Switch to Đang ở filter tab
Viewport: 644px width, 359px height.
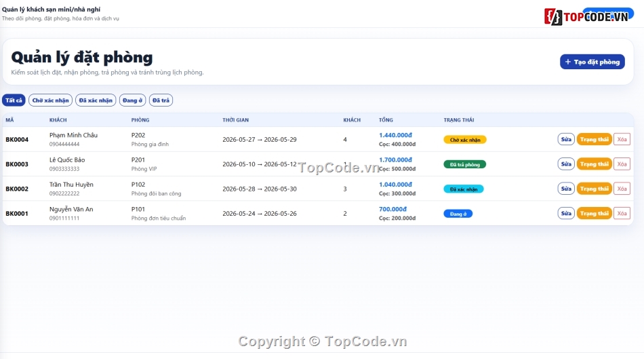132,100
